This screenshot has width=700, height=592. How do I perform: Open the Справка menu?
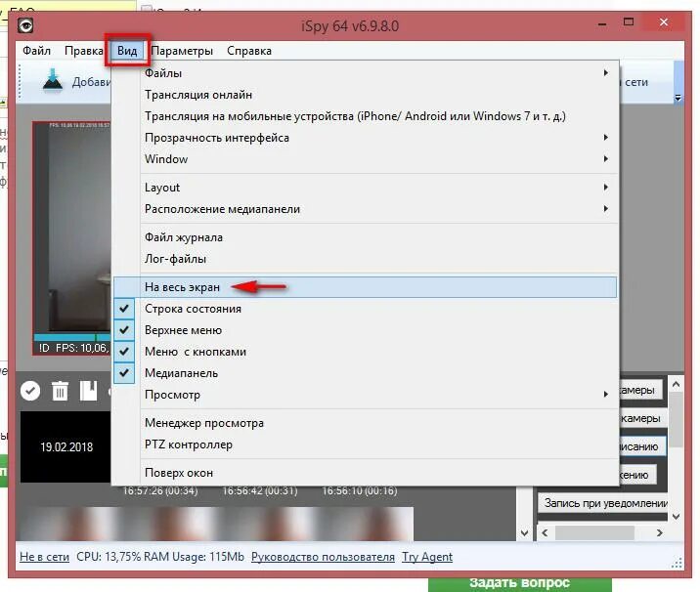249,51
